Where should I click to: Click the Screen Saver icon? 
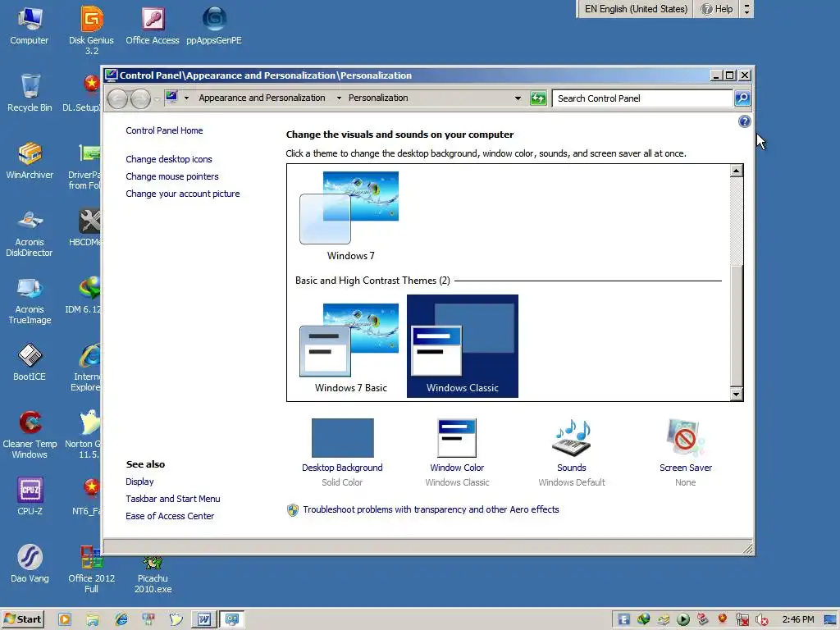click(685, 438)
